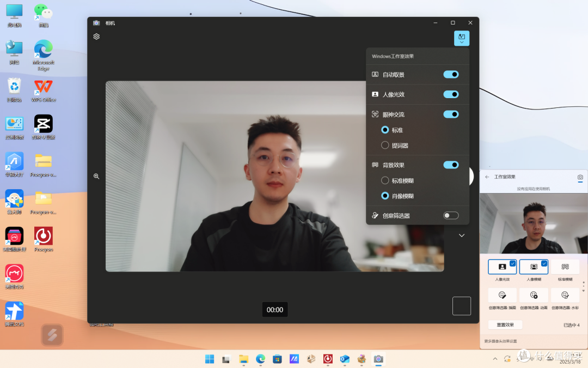Screen dimensions: 588x368
Task: Select the 标准 eye contact radio option
Action: pos(385,130)
